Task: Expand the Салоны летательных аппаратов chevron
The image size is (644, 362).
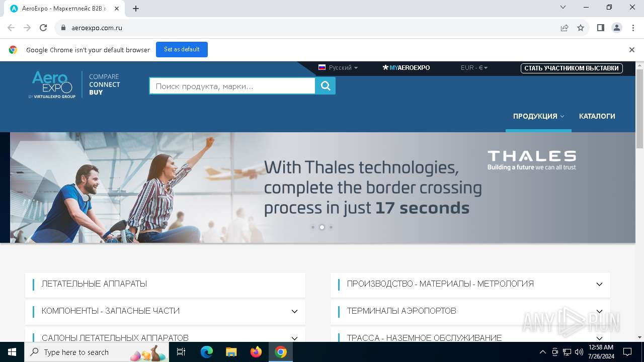Action: pos(294,338)
